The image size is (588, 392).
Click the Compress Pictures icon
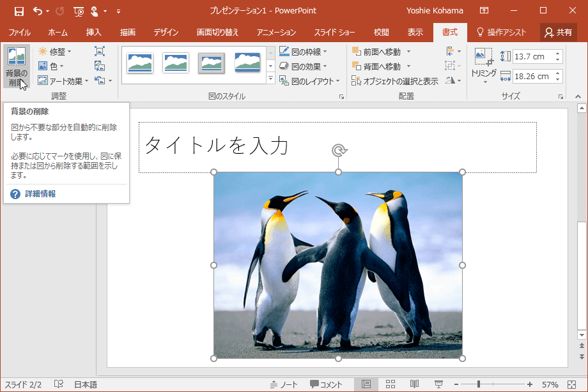tap(100, 51)
